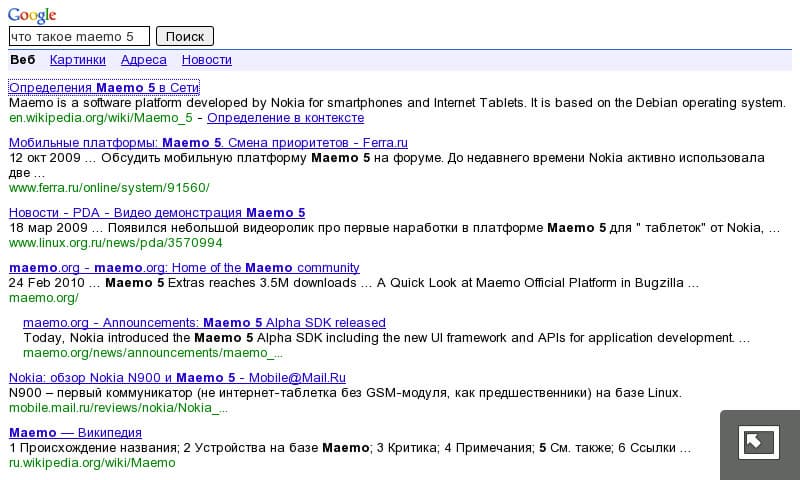Click the green 'maemo.org/' URL text
Screen dimensions: 800x480
tap(44, 298)
